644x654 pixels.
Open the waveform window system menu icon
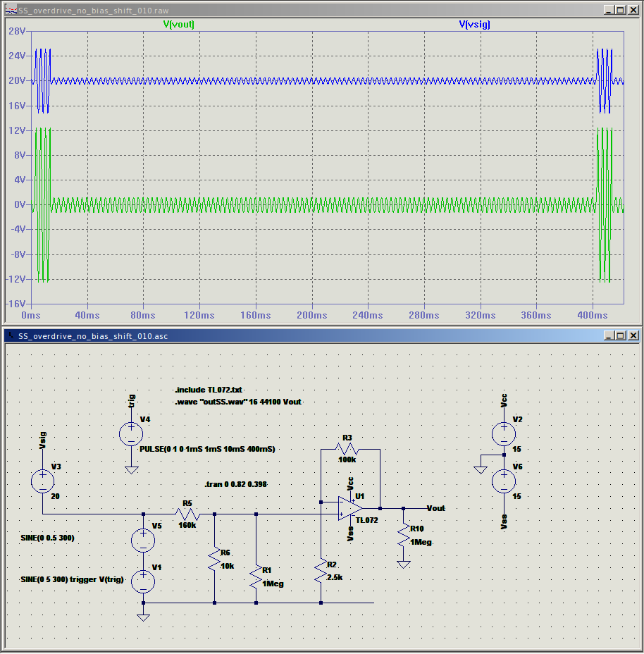[11, 11]
